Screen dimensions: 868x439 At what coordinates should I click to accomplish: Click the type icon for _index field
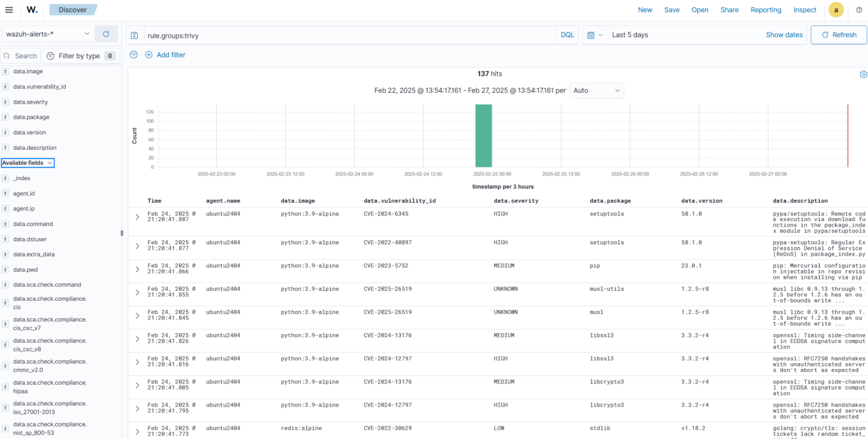tap(5, 179)
